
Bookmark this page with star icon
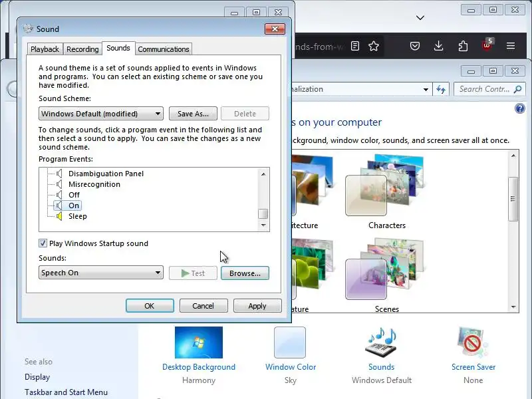point(374,46)
